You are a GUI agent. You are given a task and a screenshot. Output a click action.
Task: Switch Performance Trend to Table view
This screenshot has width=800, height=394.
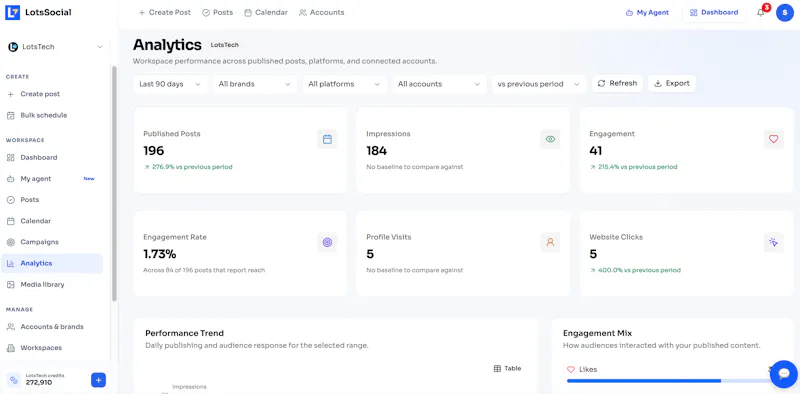508,368
